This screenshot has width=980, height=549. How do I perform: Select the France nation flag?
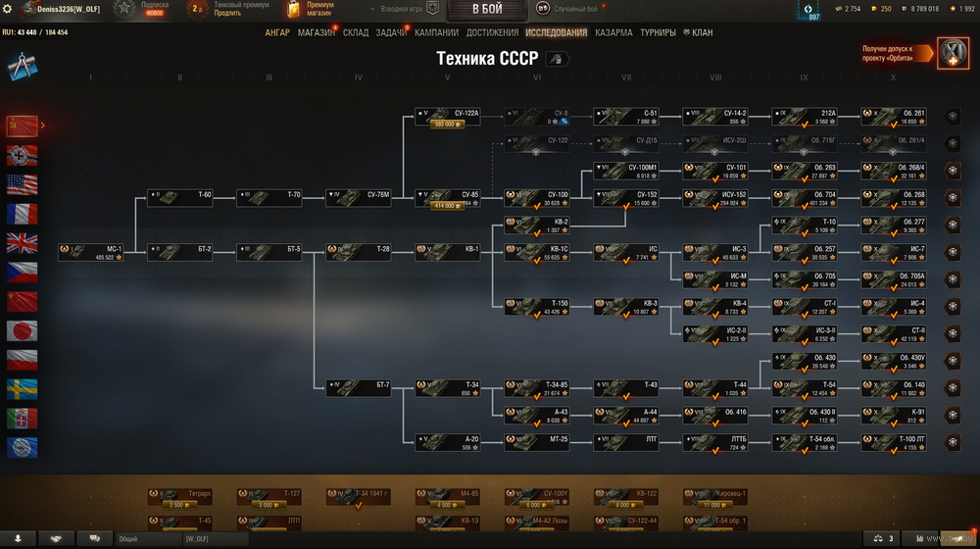pos(22,214)
